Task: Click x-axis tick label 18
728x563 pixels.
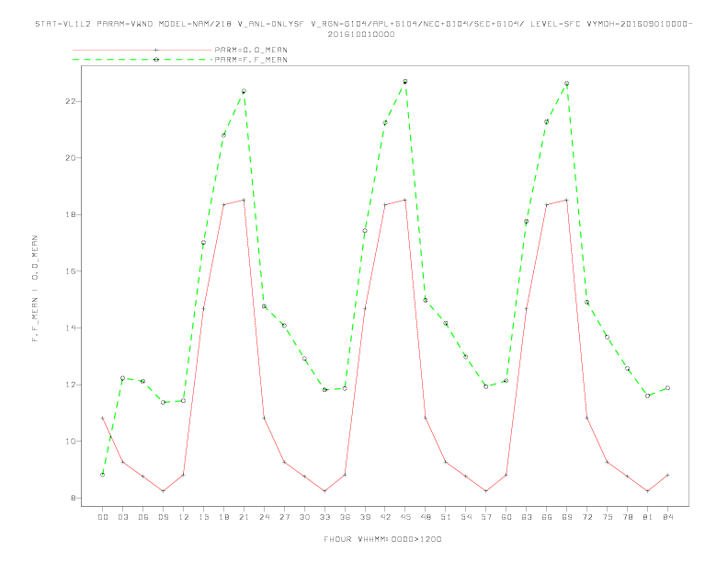Action: [223, 517]
